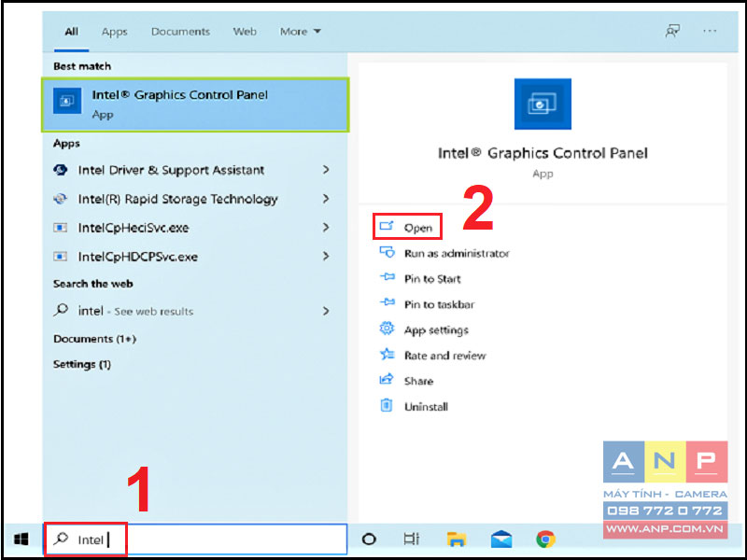
Task: Expand Intel Driver & Support Assistant arrow
Action: (326, 170)
